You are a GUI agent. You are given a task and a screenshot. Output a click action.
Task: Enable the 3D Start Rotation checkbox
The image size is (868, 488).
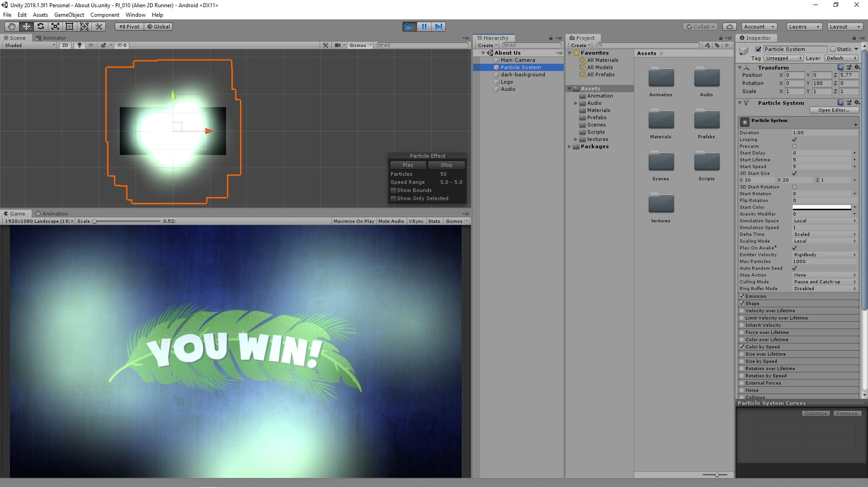(x=794, y=187)
